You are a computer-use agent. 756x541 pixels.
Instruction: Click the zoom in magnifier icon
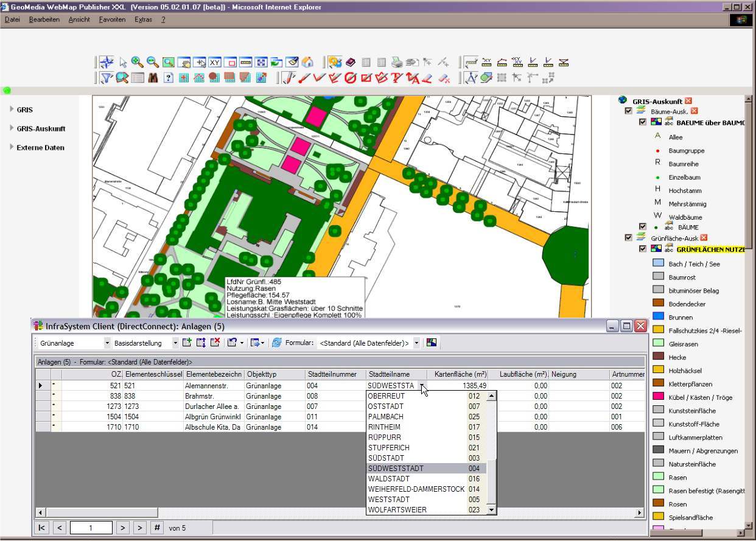138,62
